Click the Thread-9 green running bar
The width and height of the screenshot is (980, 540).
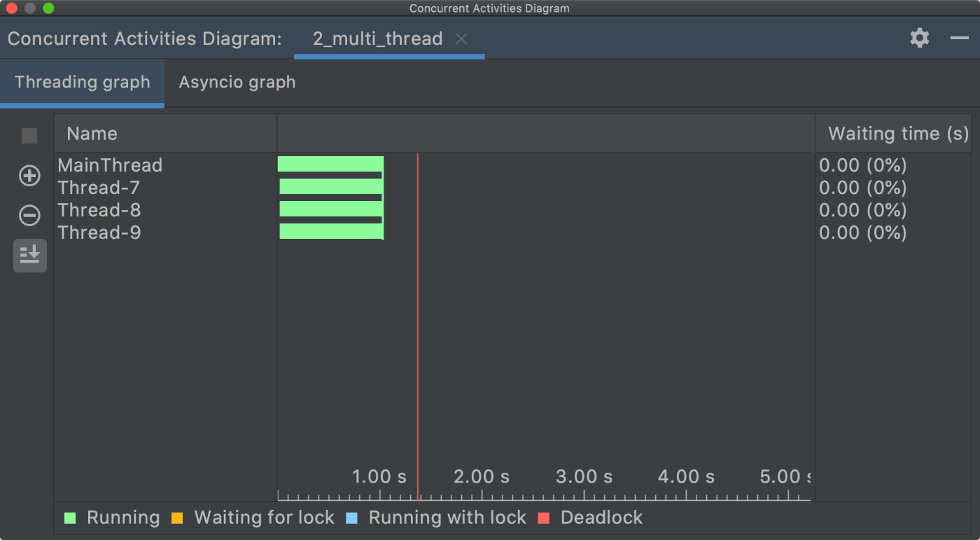pos(331,231)
